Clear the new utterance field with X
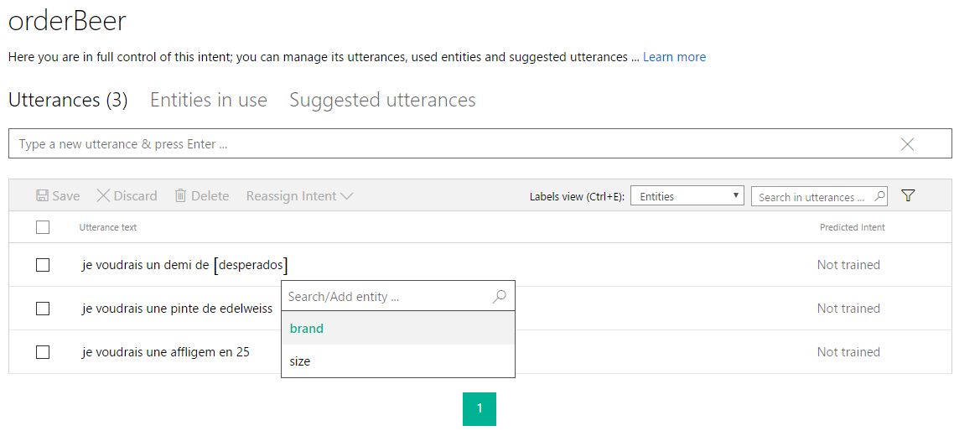The image size is (980, 436). pos(907,144)
